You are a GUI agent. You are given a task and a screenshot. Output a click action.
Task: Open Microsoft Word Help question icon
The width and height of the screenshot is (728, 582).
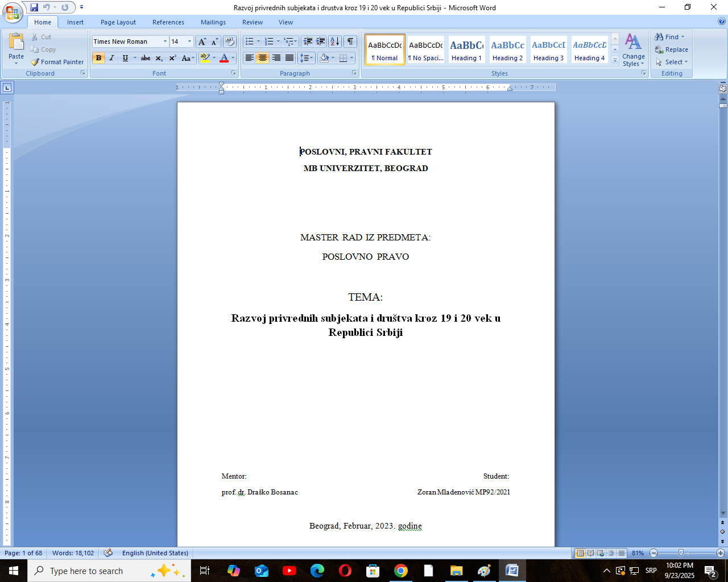coord(722,22)
